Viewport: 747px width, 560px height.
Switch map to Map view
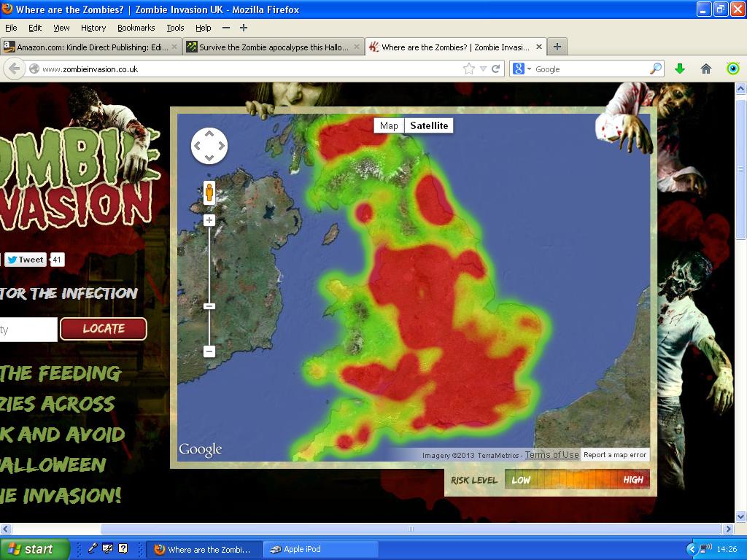pyautogui.click(x=389, y=125)
